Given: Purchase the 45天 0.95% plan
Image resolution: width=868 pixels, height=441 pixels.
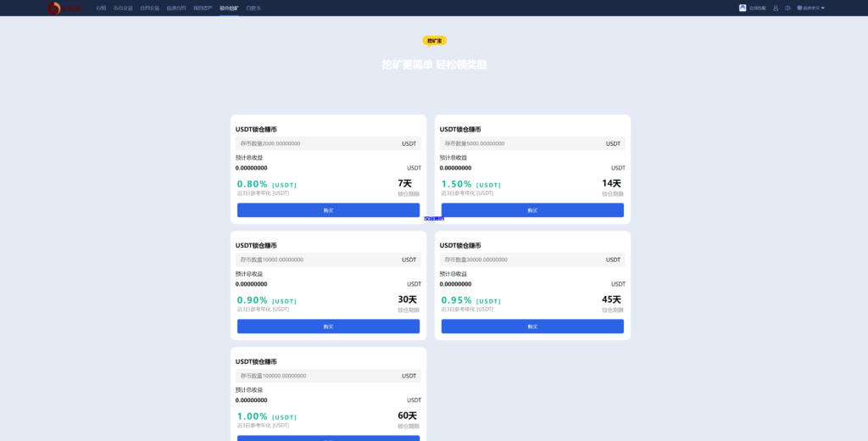Looking at the screenshot, I should pyautogui.click(x=532, y=327).
